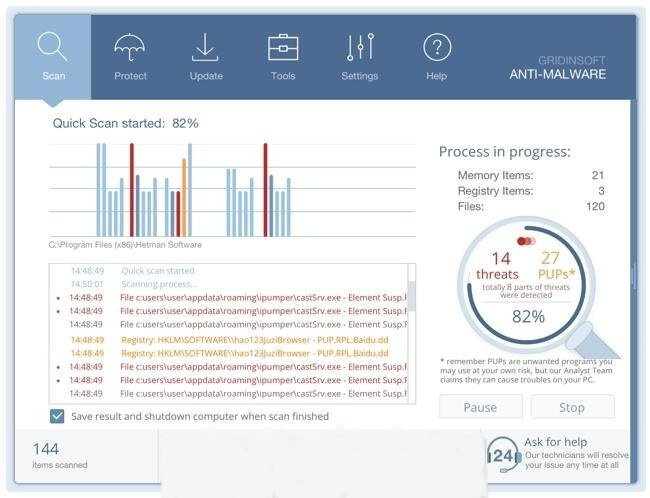Click the Hetman Software scan path text
Screen dimensions: 650x498
click(x=125, y=245)
